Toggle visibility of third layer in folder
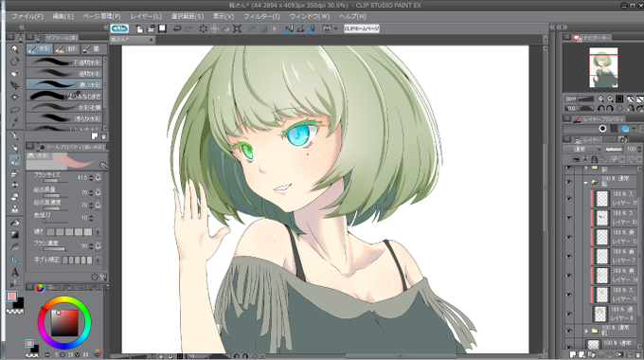Viewport: 644px width, 360px height. click(x=569, y=237)
